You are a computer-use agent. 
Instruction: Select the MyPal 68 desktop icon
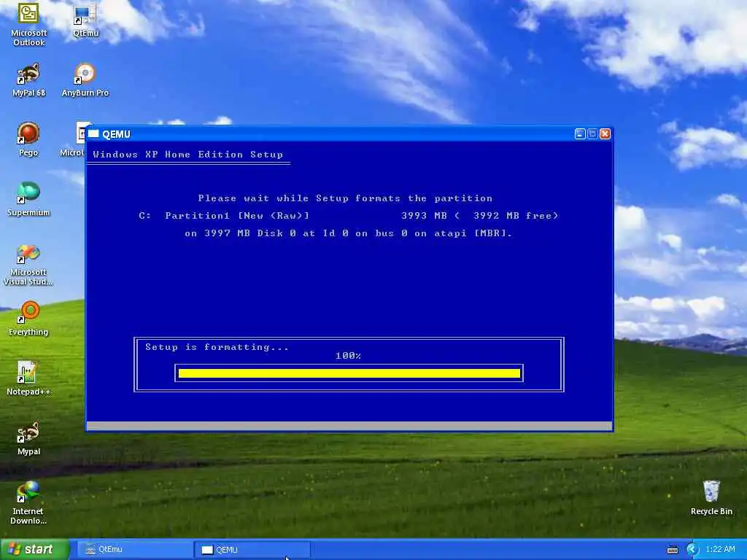(28, 80)
